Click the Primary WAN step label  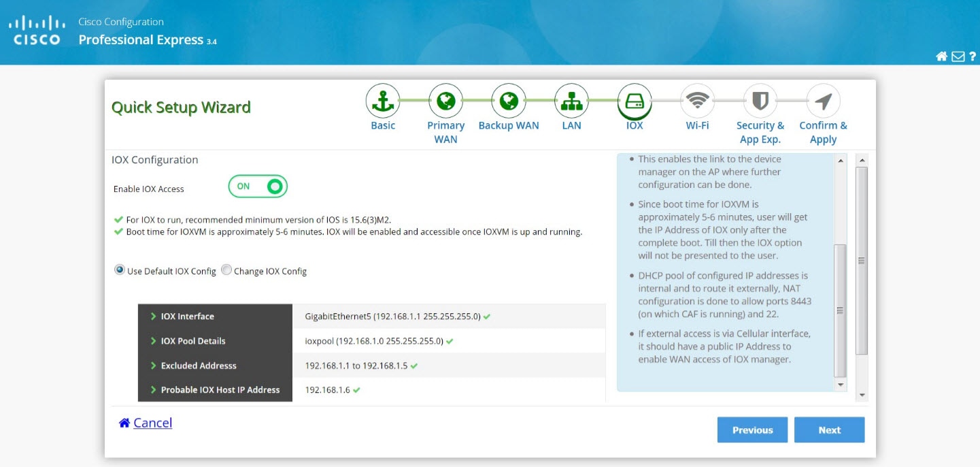[x=445, y=132]
